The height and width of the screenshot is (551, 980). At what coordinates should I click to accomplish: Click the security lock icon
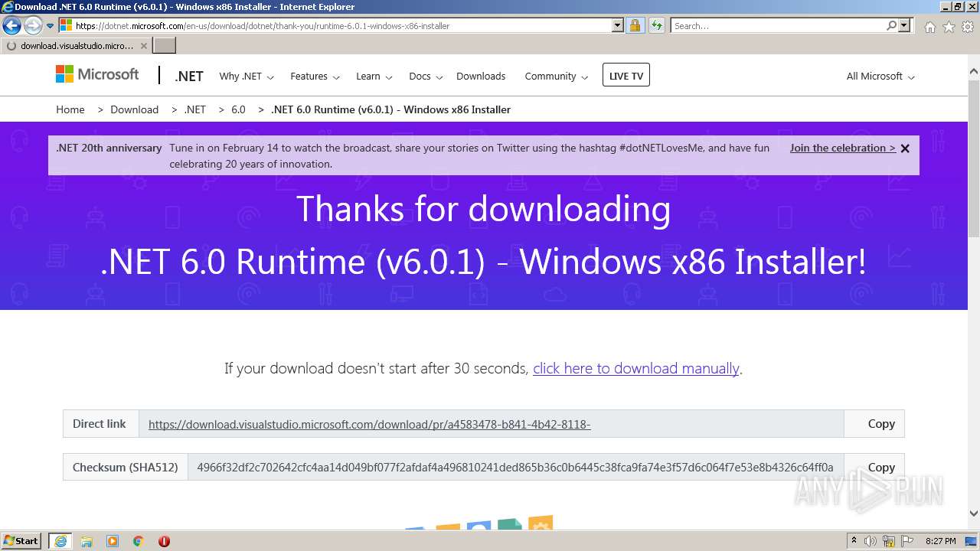[635, 25]
